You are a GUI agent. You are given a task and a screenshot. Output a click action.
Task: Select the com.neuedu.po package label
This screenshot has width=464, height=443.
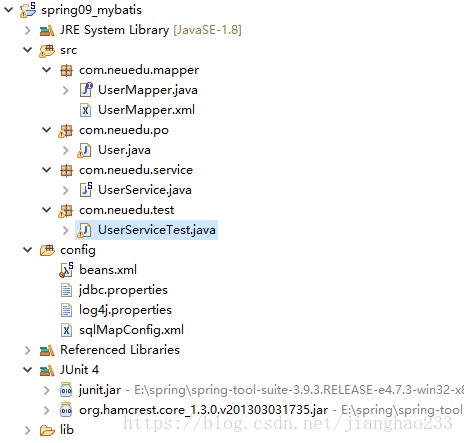click(x=124, y=130)
